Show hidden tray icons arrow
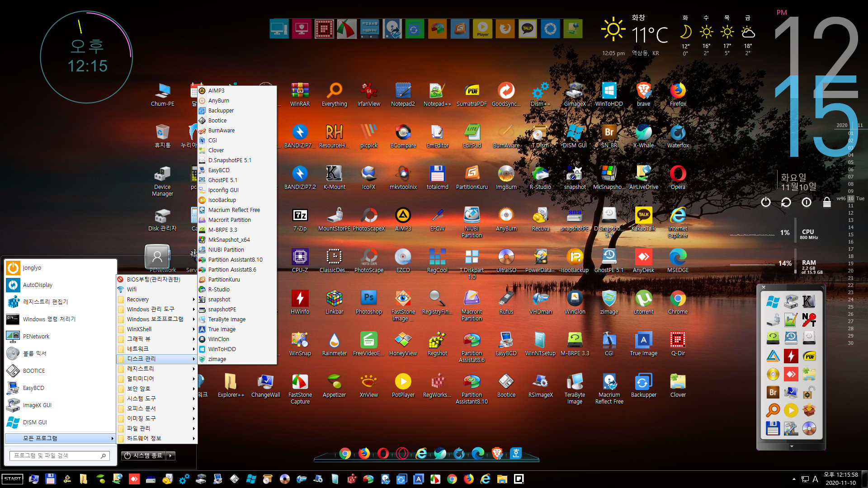 click(794, 479)
